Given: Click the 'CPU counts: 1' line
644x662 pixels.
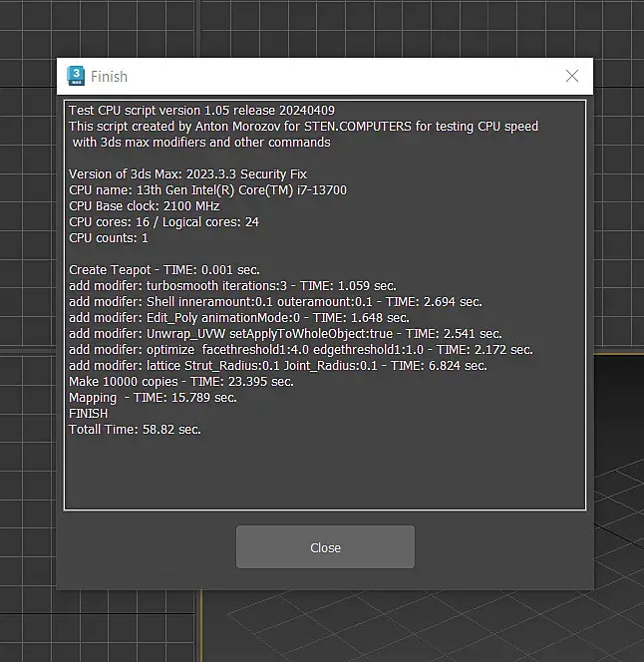Looking at the screenshot, I should (109, 238).
